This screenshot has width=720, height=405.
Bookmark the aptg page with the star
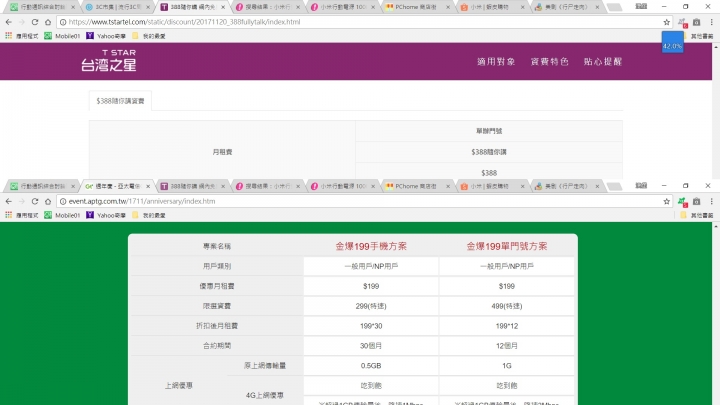click(x=666, y=201)
